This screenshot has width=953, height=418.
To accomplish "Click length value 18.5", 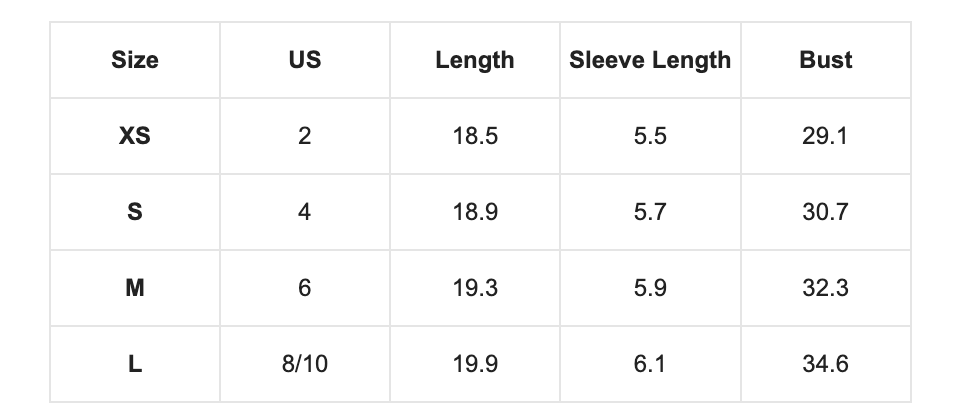I will (x=475, y=136).
